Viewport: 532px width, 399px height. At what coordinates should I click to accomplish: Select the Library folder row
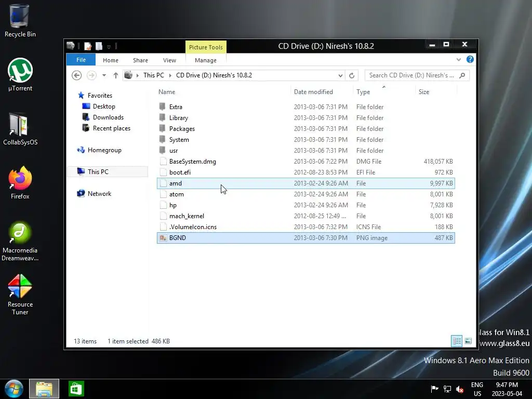click(x=305, y=118)
